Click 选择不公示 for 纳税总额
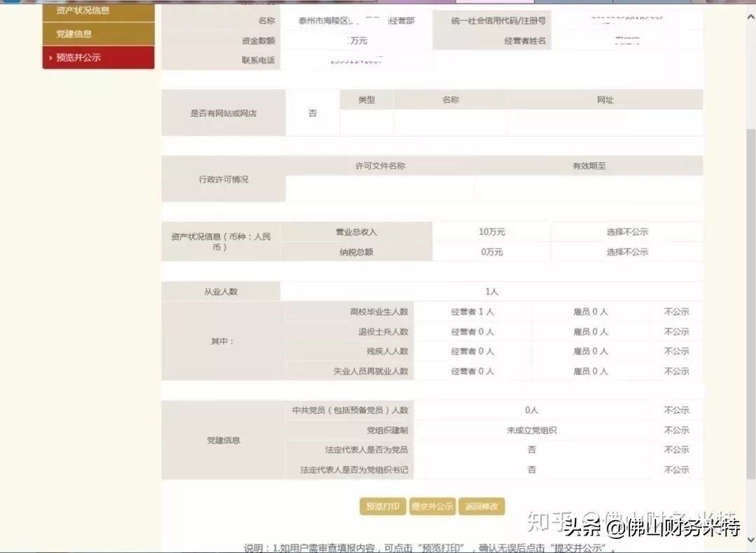This screenshot has height=553, width=756. 626,252
